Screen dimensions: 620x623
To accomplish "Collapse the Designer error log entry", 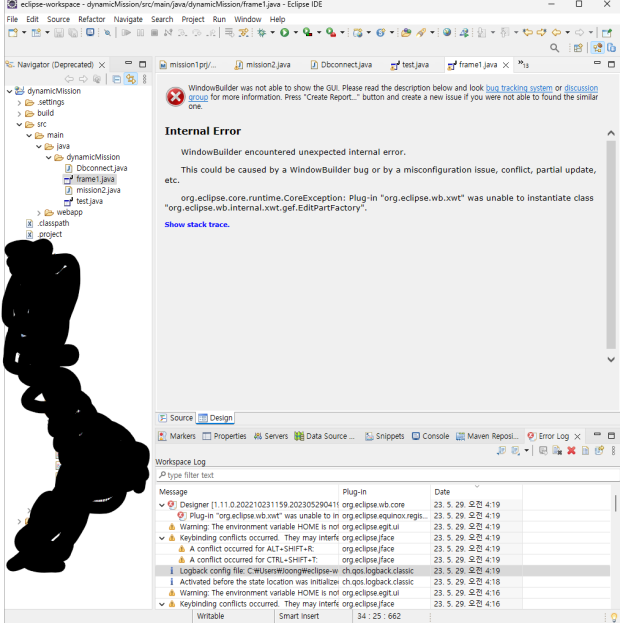I will pos(162,505).
